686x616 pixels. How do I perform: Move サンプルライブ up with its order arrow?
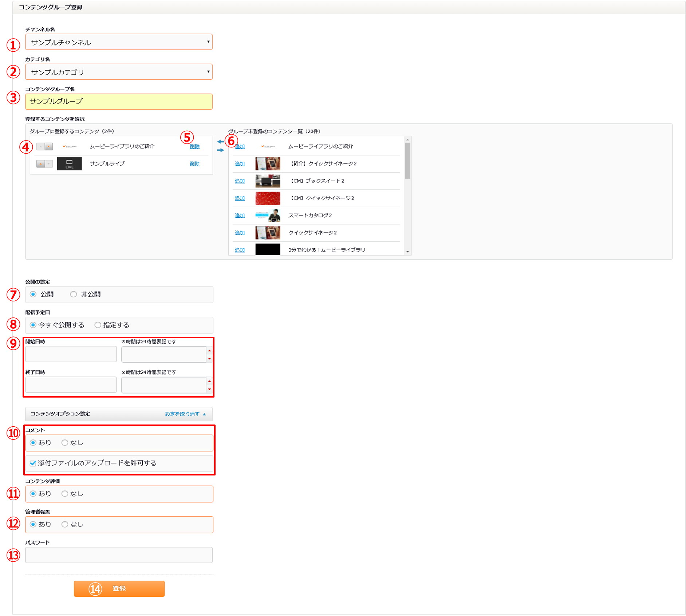[40, 164]
